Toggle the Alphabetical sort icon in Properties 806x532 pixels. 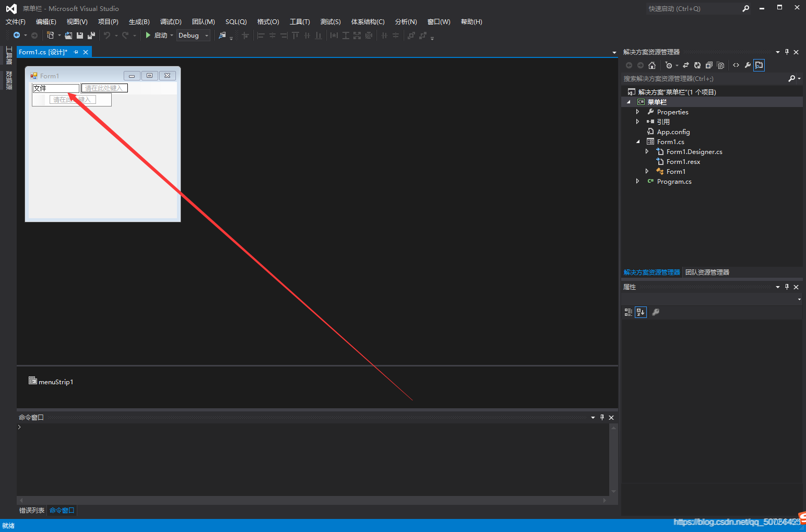[641, 312]
